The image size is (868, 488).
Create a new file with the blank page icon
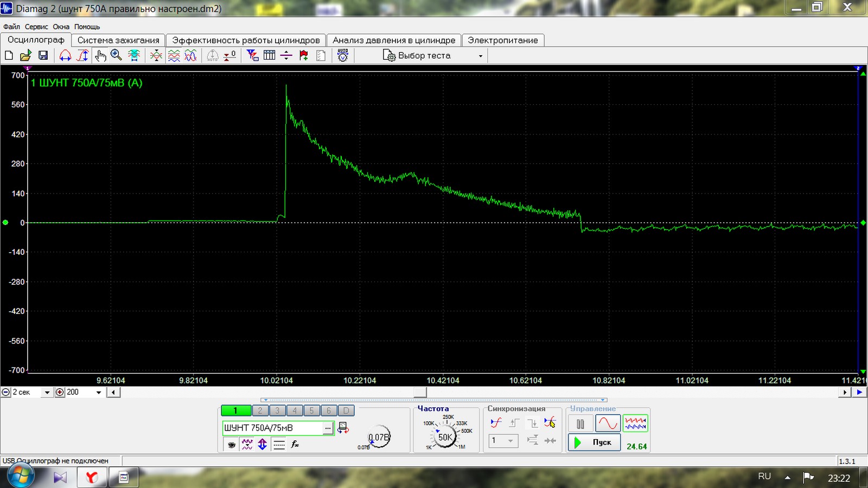click(9, 55)
